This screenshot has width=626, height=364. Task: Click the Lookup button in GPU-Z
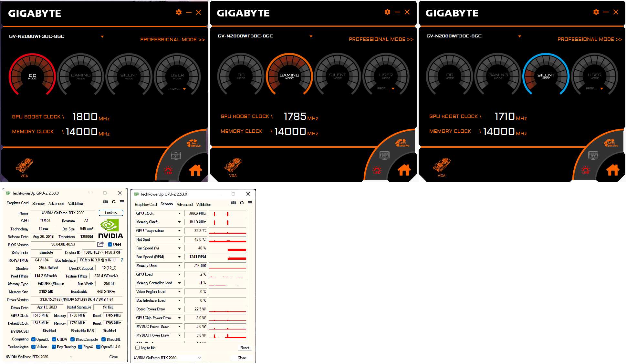click(111, 213)
